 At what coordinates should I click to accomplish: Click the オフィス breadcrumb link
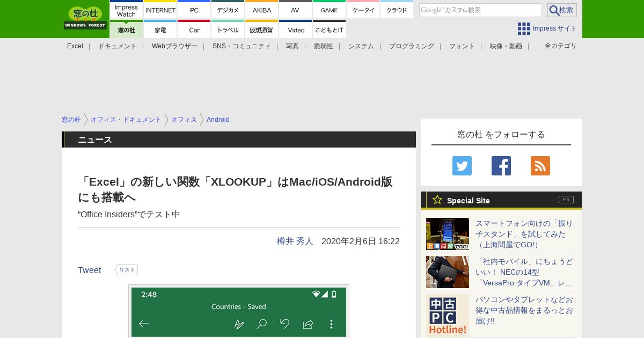(184, 120)
